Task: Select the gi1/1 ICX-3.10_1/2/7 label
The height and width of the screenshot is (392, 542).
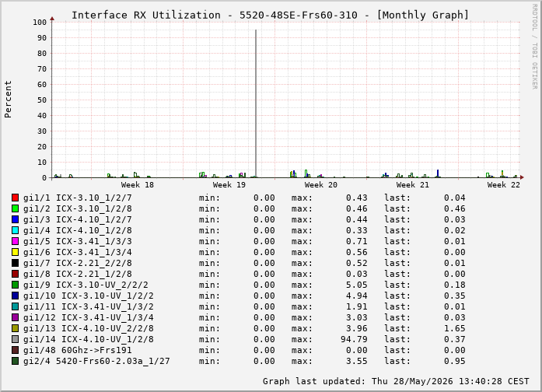Action: click(x=78, y=198)
